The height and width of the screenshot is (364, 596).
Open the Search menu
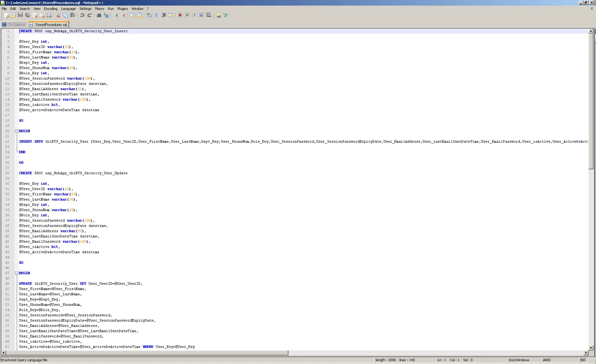point(24,8)
